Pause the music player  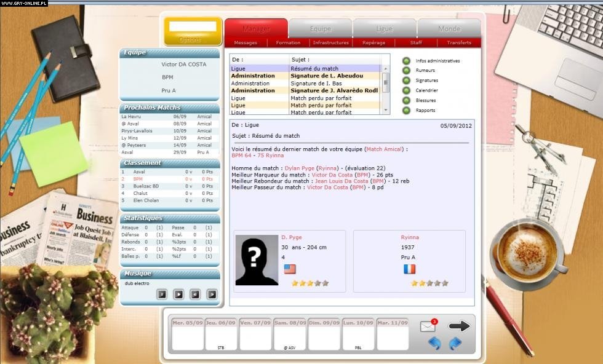162,295
